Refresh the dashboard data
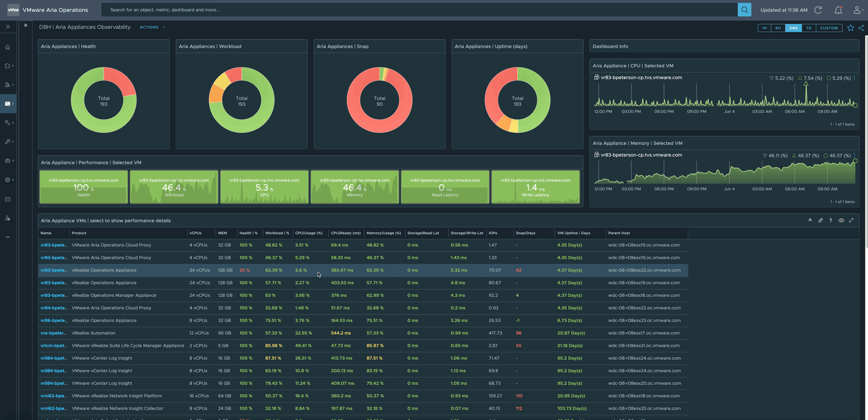The width and height of the screenshot is (868, 420). 818,10
